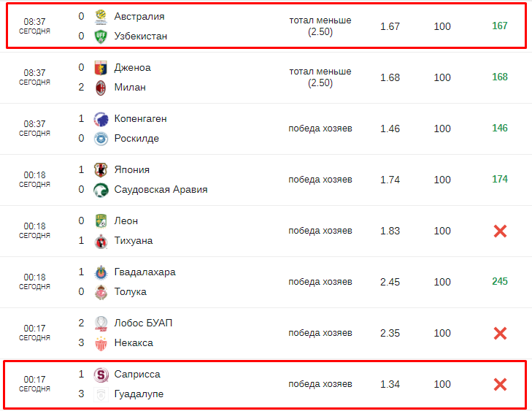Click the Leon club badge

[101, 221]
